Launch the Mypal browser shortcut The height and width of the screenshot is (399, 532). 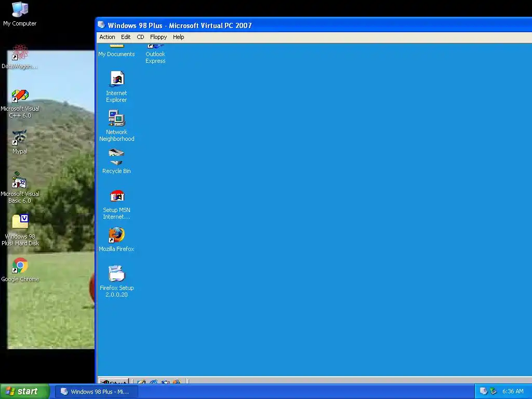(20, 142)
